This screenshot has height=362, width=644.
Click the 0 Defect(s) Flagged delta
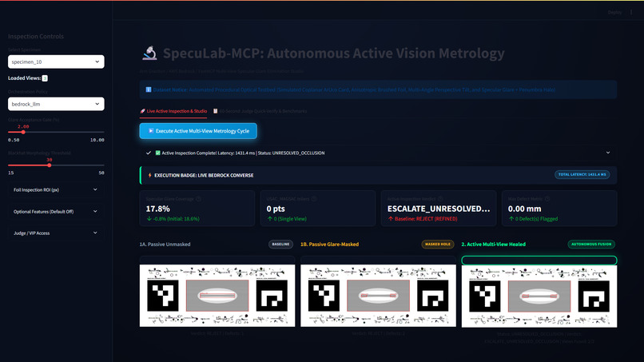tap(533, 219)
